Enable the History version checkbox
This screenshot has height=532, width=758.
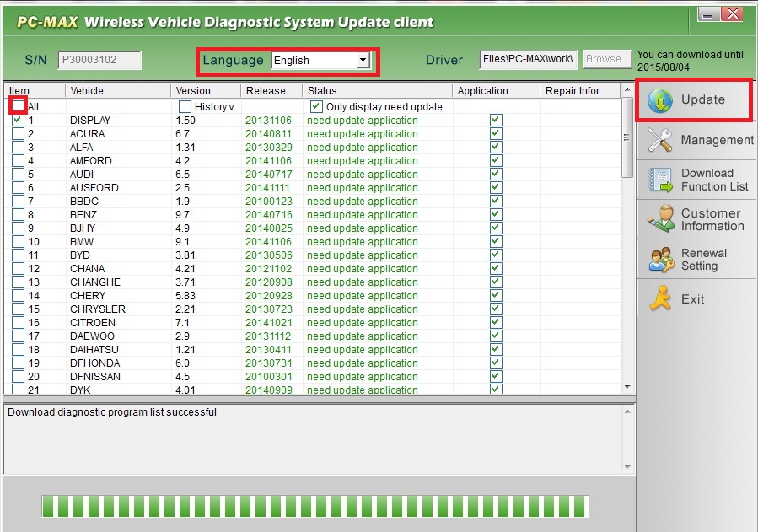[185, 107]
